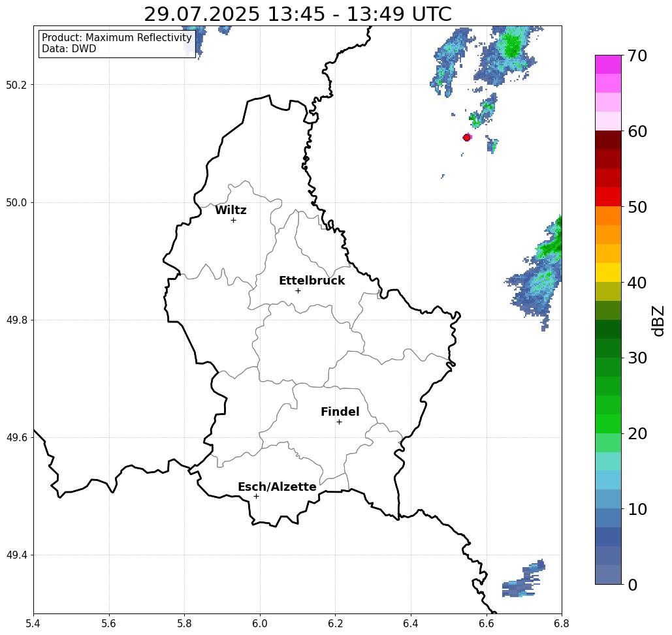The image size is (672, 635).
Task: Click the Ettelbruck station label
Action: [x=312, y=281]
